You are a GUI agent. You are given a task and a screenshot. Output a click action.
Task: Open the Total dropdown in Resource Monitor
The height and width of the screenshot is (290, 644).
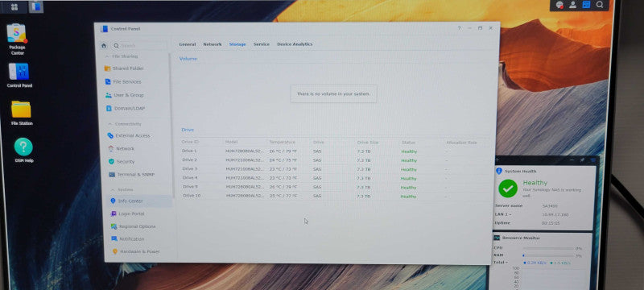tap(501, 262)
